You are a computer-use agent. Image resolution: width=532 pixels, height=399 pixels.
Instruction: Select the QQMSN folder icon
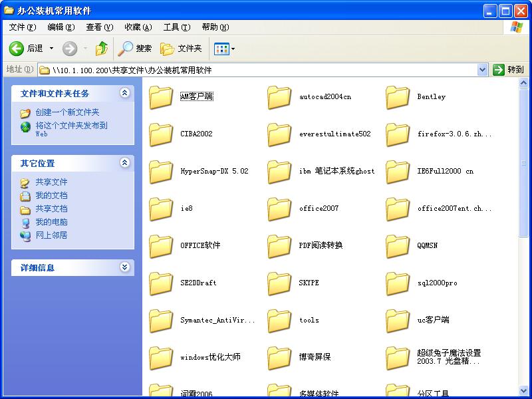coord(398,246)
